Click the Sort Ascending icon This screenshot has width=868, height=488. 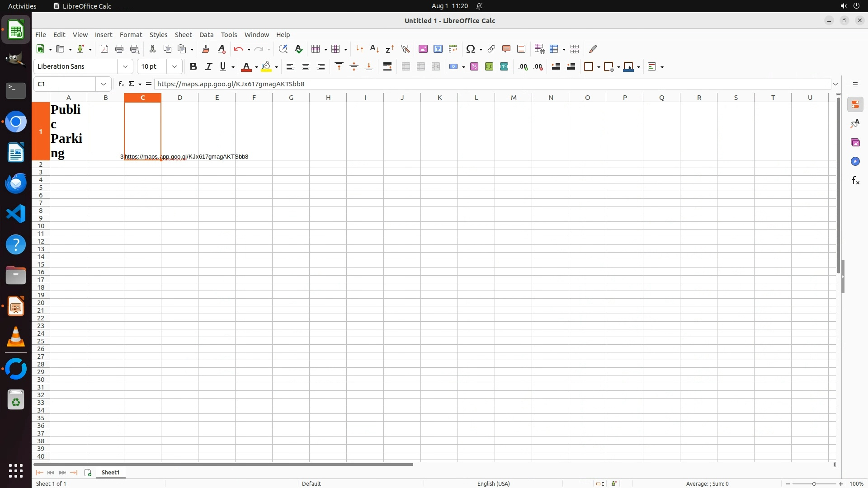pos(374,49)
